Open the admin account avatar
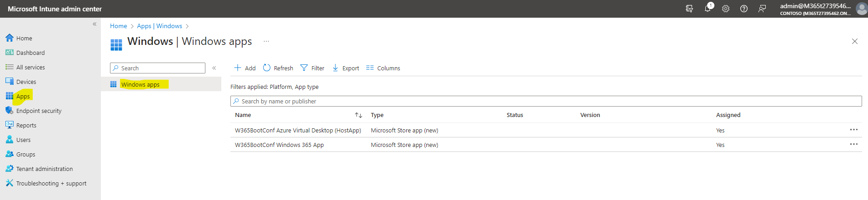Viewport: 868px width, 200px height. 861,9
